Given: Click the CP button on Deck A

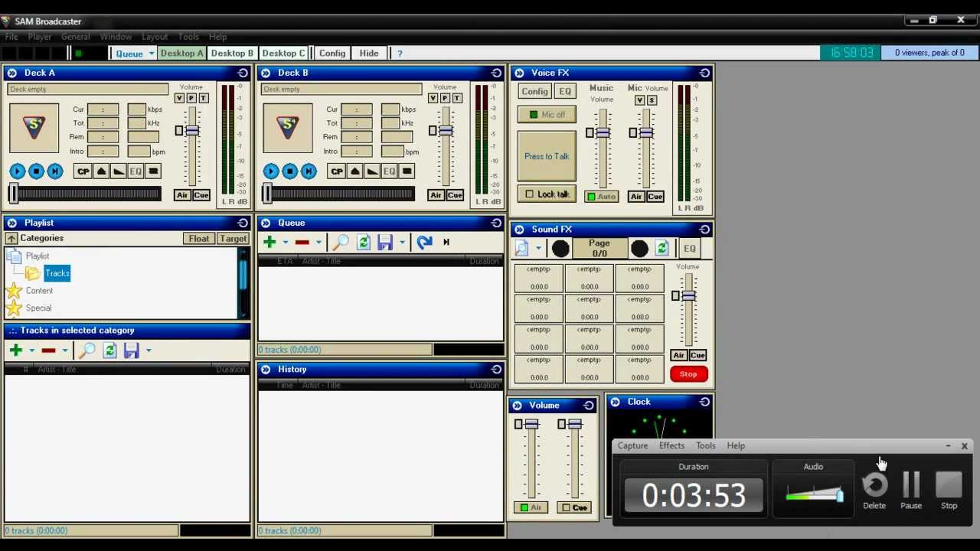Looking at the screenshot, I should pos(83,171).
